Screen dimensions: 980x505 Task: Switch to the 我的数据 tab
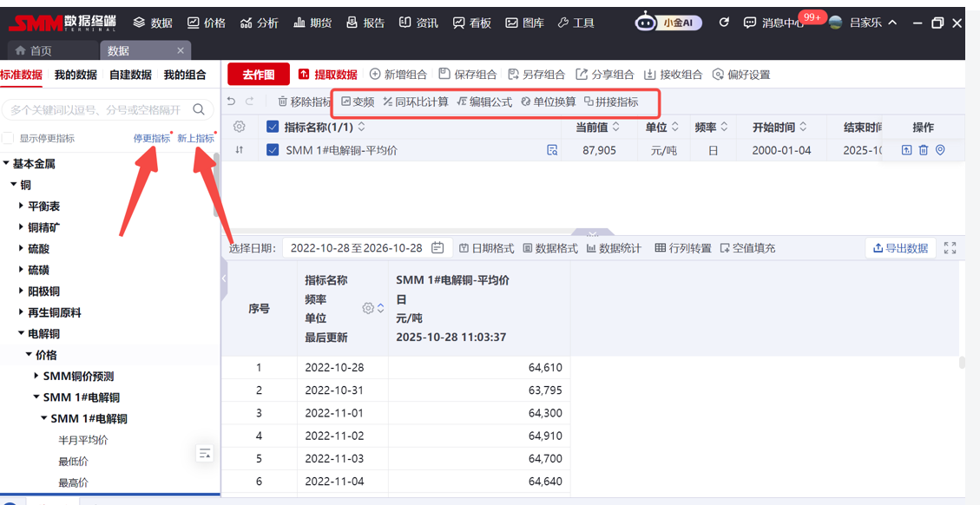(x=76, y=75)
